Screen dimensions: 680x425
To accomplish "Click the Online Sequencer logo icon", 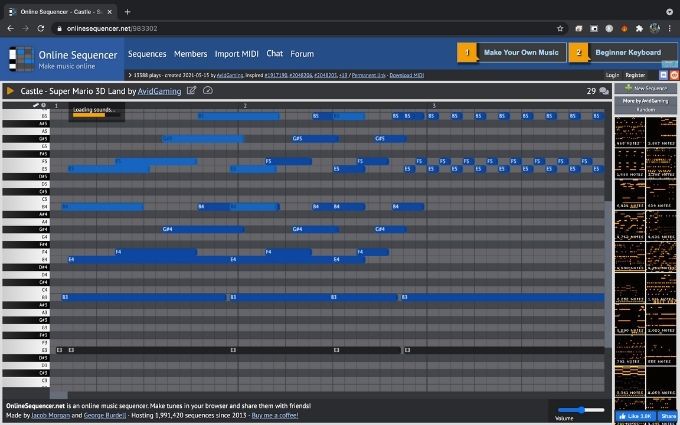I will 21,59.
